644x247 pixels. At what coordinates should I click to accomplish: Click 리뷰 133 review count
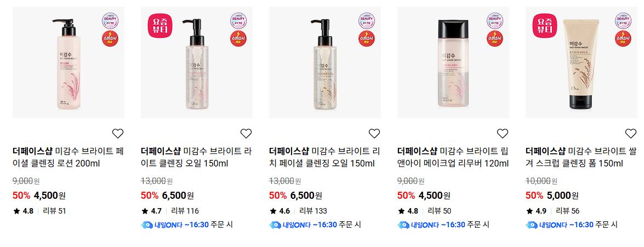point(314,211)
